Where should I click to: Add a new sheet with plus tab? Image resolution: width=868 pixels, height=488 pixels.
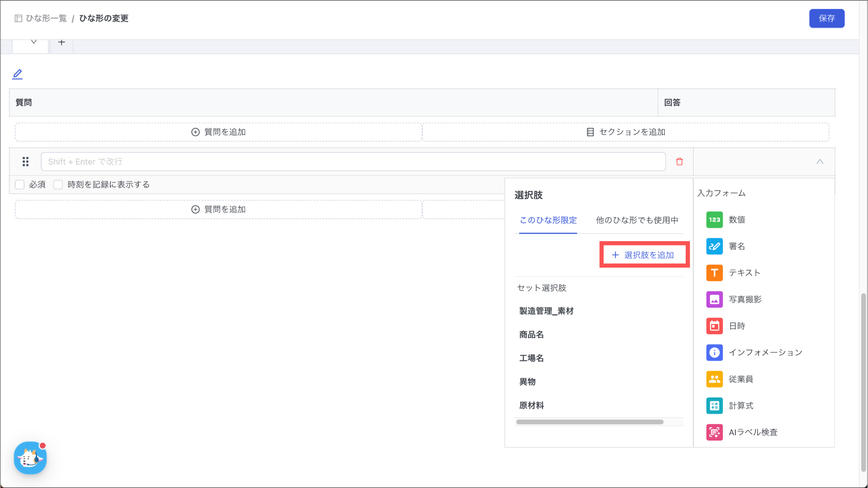(61, 42)
